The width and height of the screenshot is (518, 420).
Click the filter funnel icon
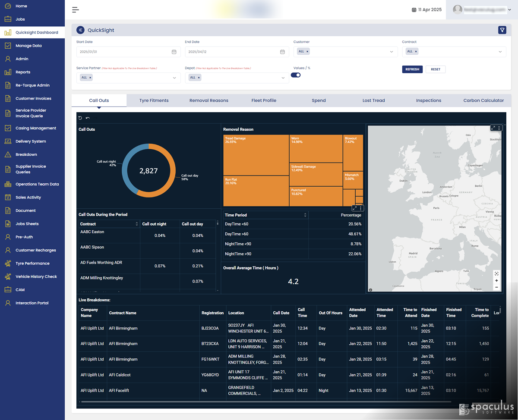tap(502, 30)
